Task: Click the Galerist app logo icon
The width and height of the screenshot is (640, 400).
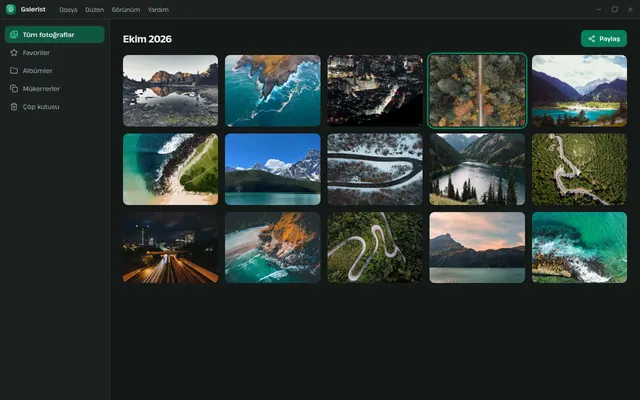Action: click(11, 9)
